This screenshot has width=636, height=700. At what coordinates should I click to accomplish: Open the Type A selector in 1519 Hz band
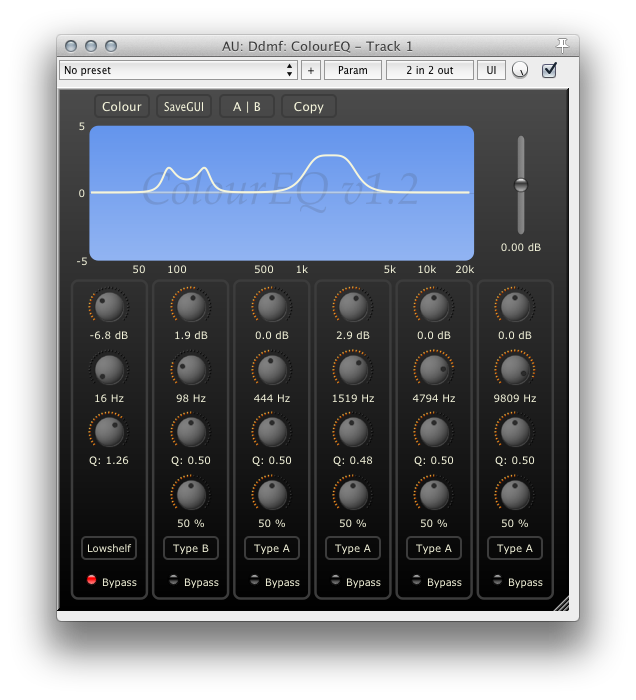click(x=353, y=548)
